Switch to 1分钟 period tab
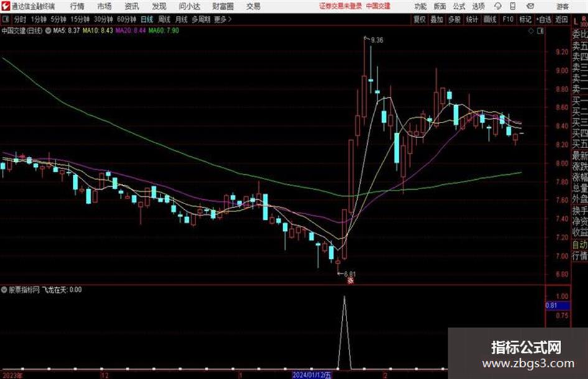 [39, 19]
